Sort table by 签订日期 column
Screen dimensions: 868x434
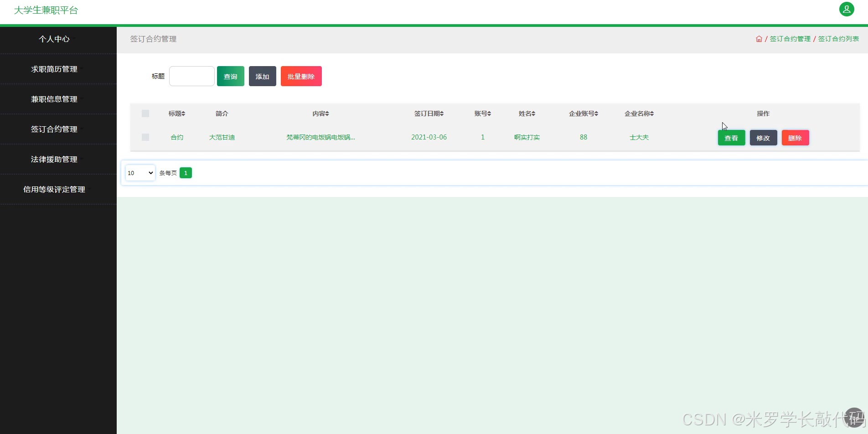tap(429, 114)
